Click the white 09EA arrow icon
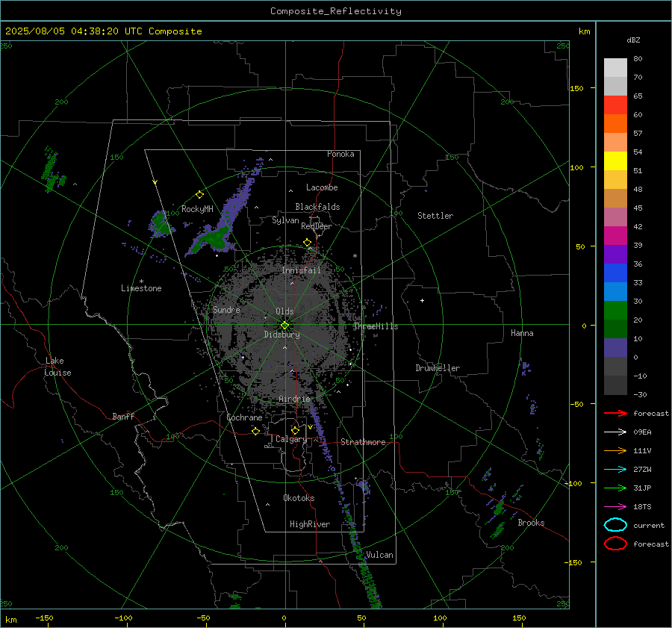Viewport: 672px width, 628px height. tap(615, 432)
